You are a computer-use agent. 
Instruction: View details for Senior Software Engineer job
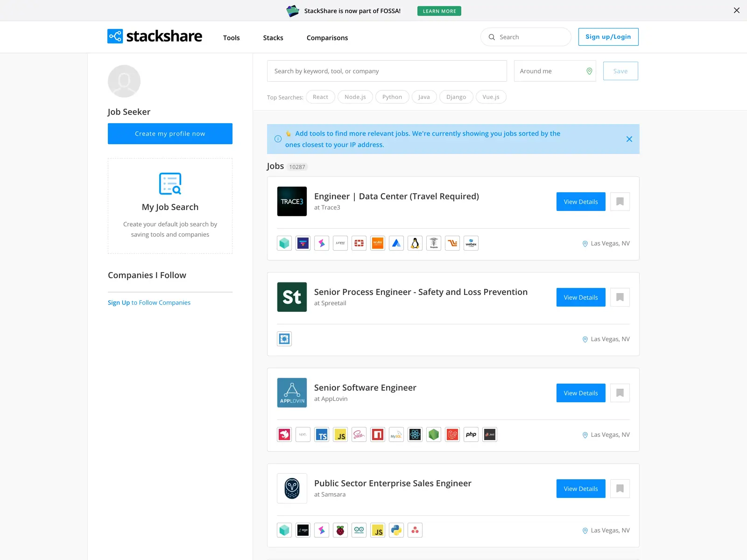[581, 393]
